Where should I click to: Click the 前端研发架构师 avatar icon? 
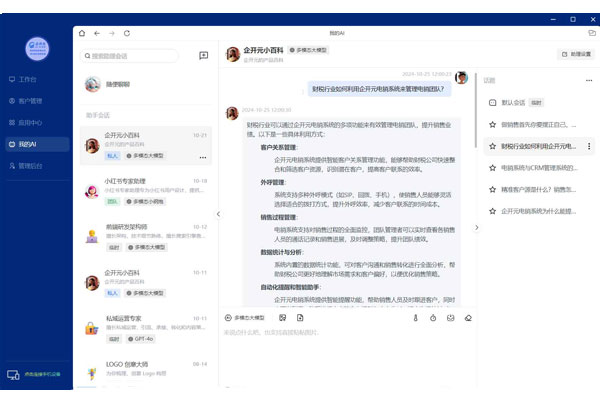point(92,237)
